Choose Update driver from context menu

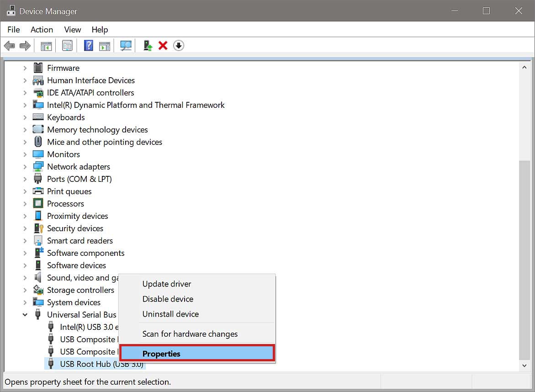coord(197,284)
